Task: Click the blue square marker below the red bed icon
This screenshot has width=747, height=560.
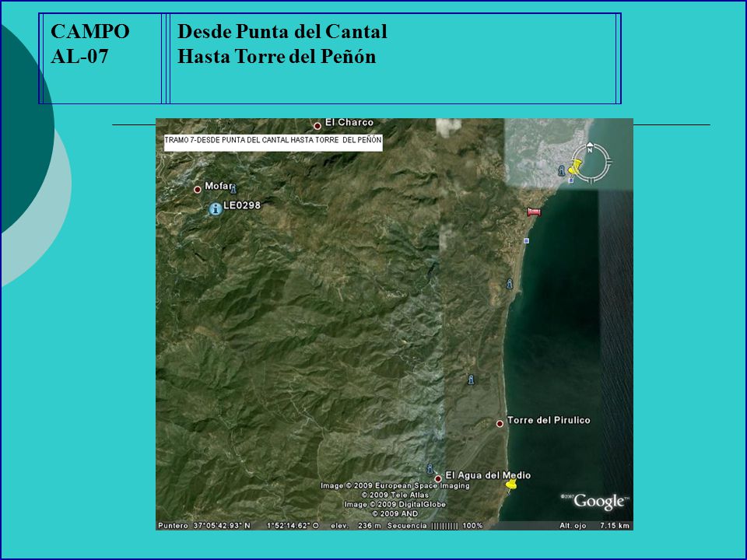Action: coord(527,241)
